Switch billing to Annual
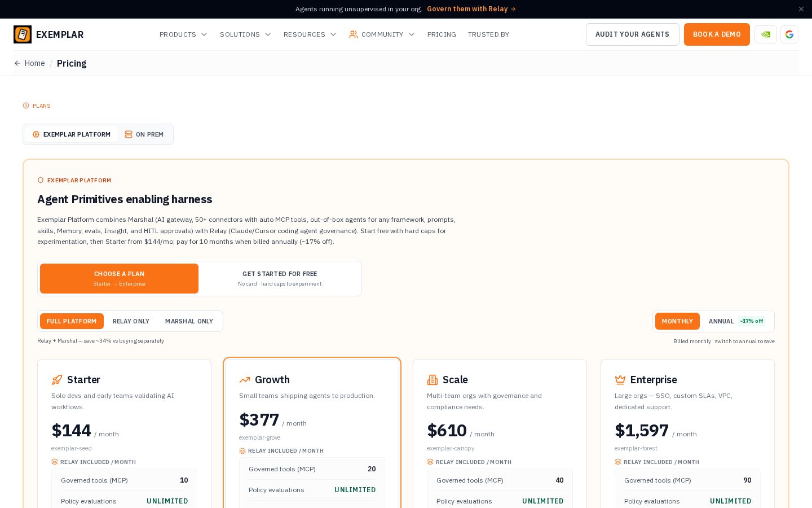 pos(736,321)
